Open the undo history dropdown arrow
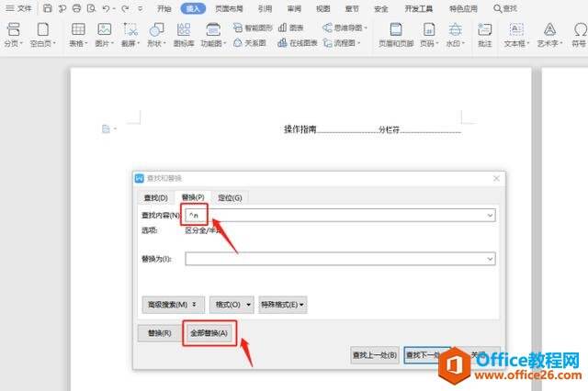This screenshot has width=588, height=391. 114,8
